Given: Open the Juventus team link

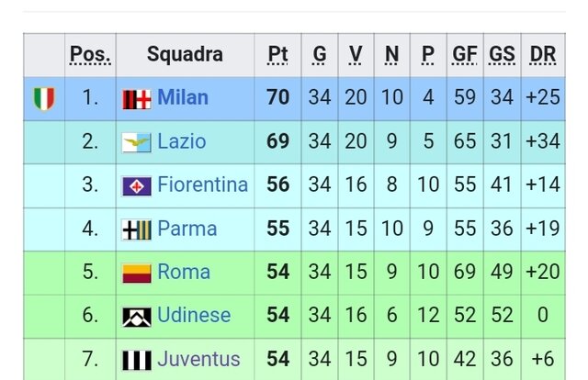Looking at the screenshot, I should tap(198, 359).
